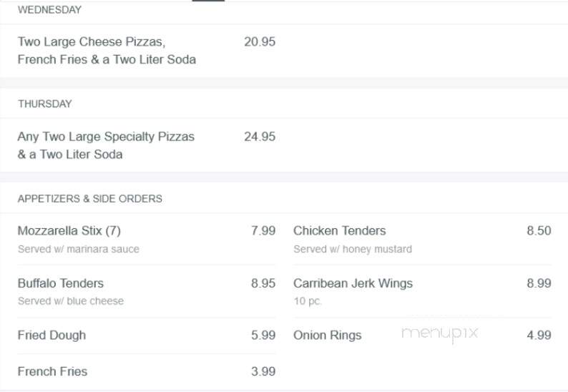This screenshot has height=392, width=568.
Task: Click the dark tab indicator at top
Action: [208, 1]
